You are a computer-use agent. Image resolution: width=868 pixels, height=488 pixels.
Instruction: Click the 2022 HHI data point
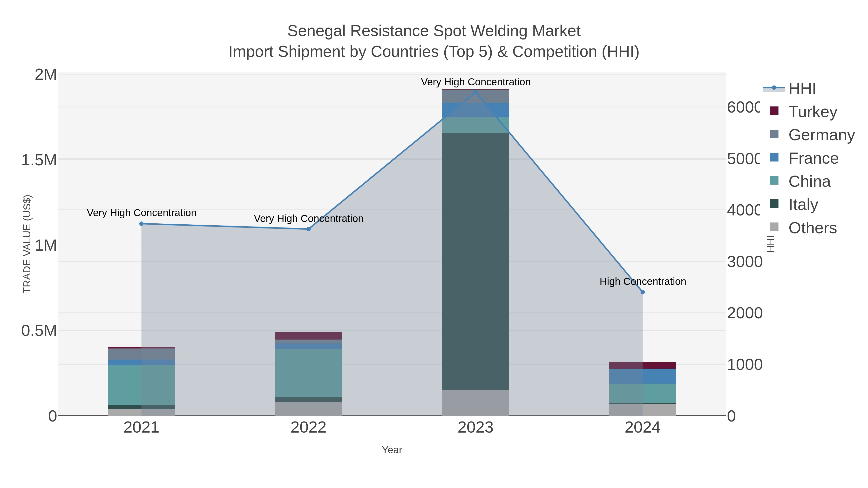coord(308,229)
